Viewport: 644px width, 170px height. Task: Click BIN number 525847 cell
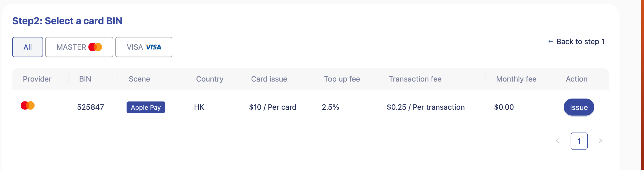90,107
